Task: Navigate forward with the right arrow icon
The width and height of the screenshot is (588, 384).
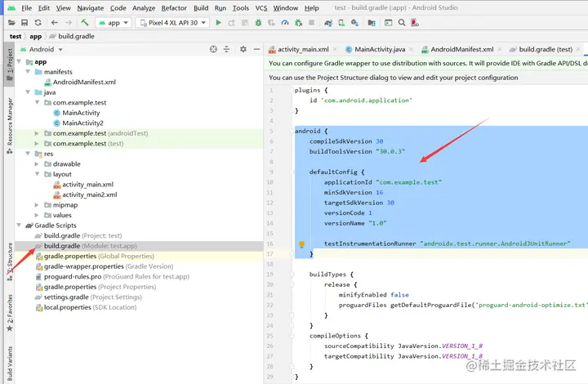Action: 69,23
